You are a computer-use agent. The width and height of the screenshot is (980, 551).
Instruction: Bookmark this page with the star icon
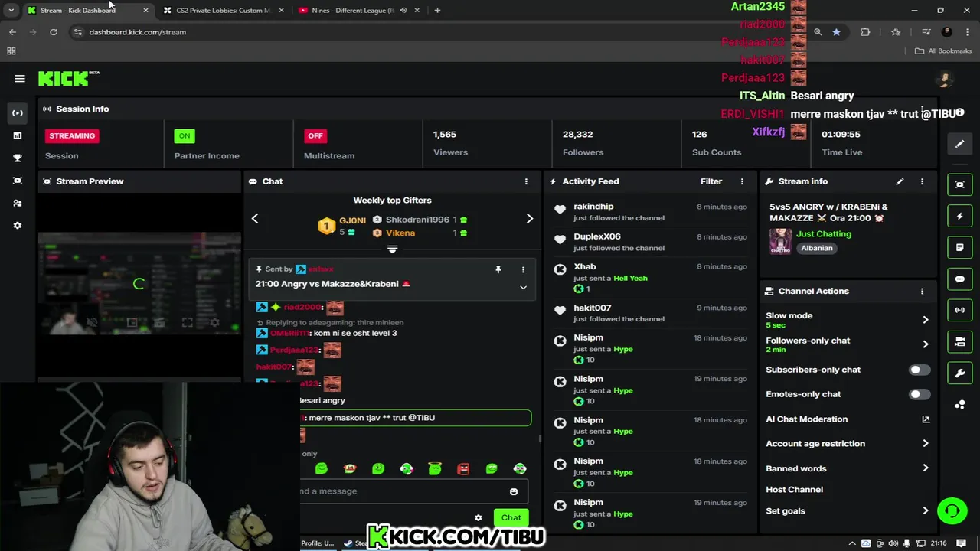click(836, 32)
